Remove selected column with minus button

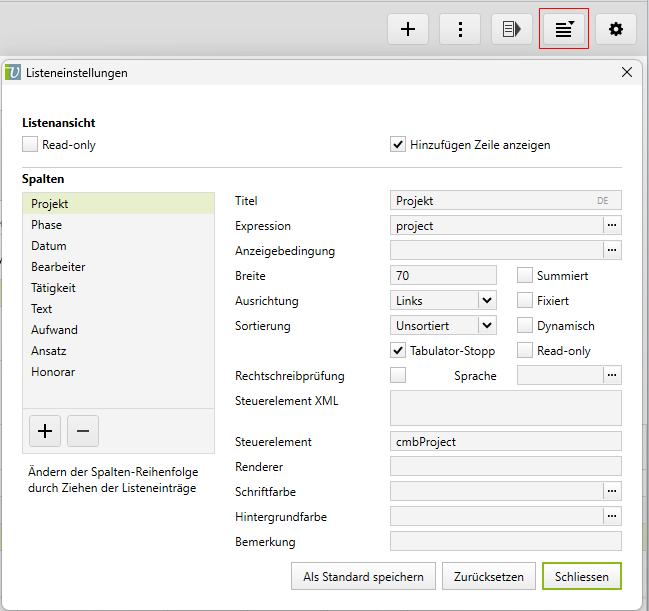[x=82, y=431]
